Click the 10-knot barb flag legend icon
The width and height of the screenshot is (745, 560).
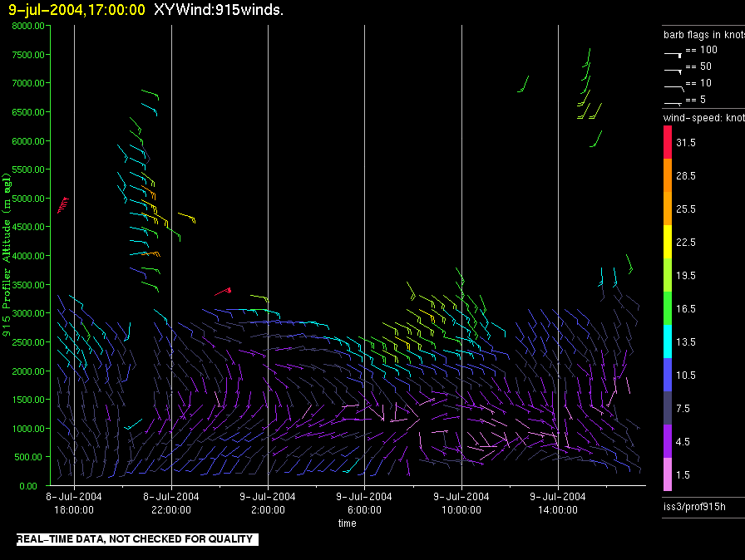tap(673, 88)
